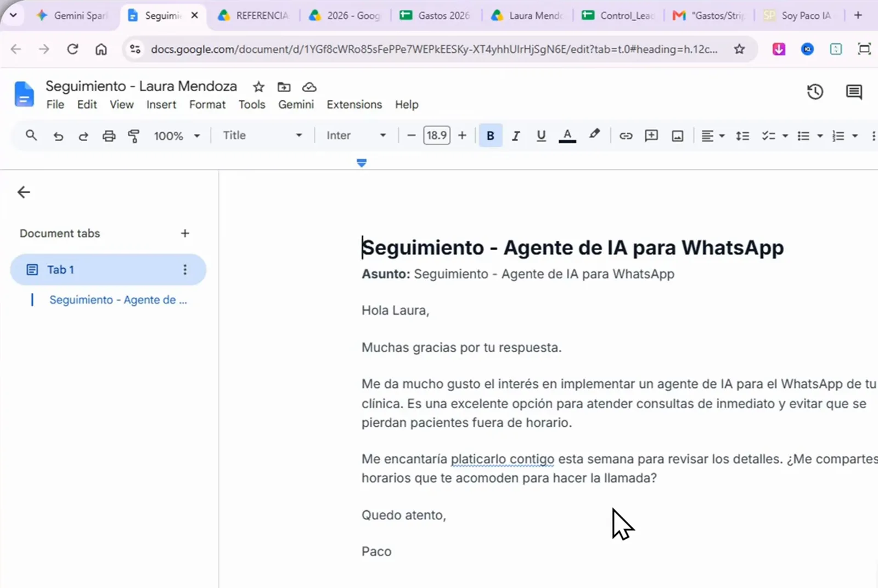This screenshot has width=878, height=588.
Task: Collapse the document tabs sidebar
Action: tap(24, 192)
